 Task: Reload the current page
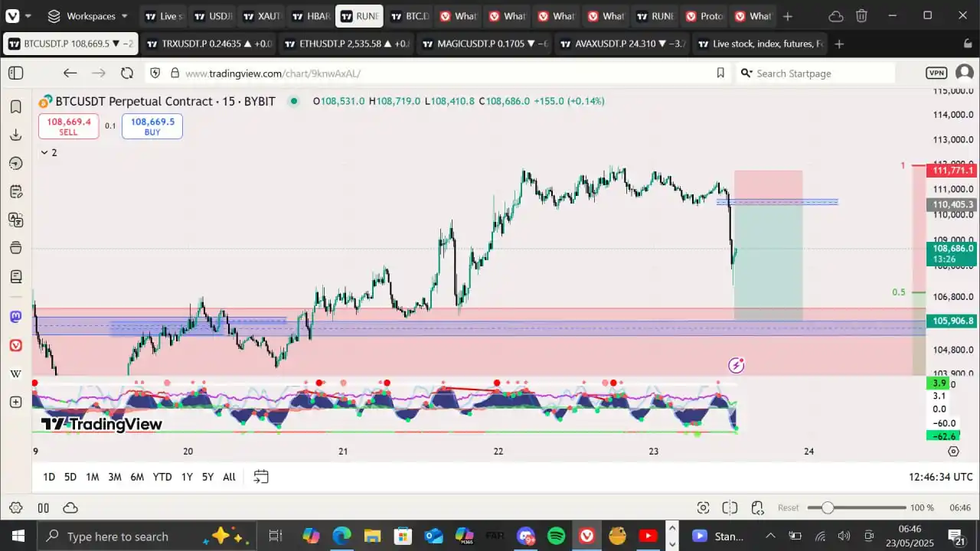click(x=127, y=73)
